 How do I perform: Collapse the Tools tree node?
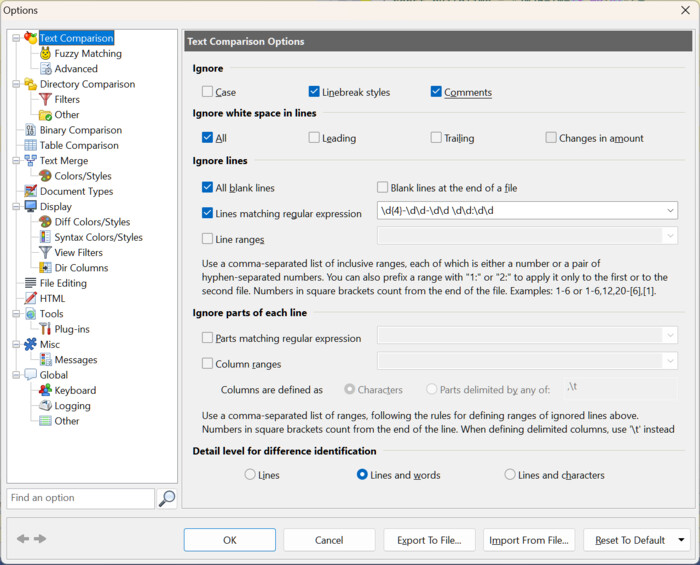[16, 314]
